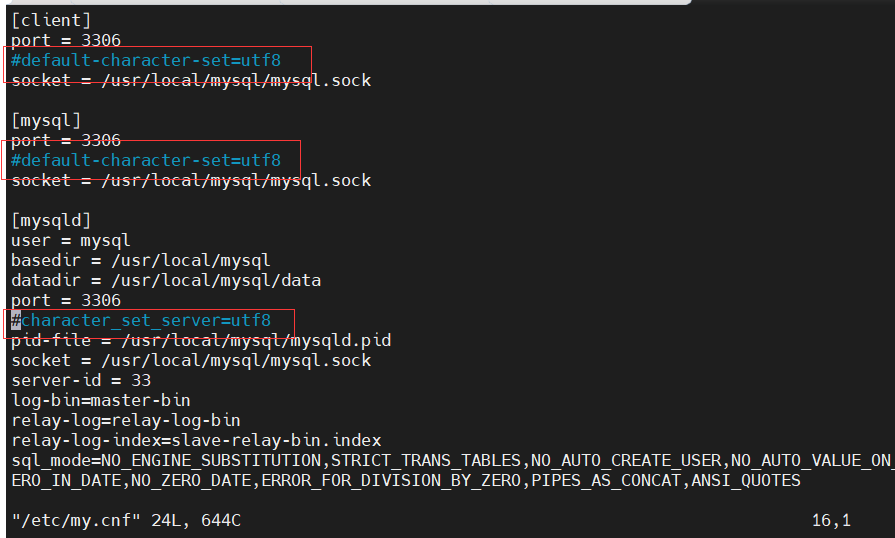Place cursor on port = 3306 in [mysqld] section

click(x=66, y=301)
